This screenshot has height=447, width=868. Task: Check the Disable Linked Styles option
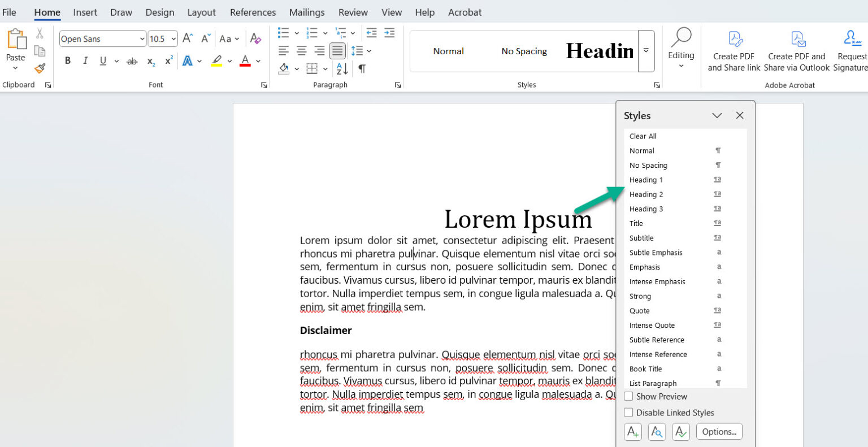pyautogui.click(x=628, y=413)
